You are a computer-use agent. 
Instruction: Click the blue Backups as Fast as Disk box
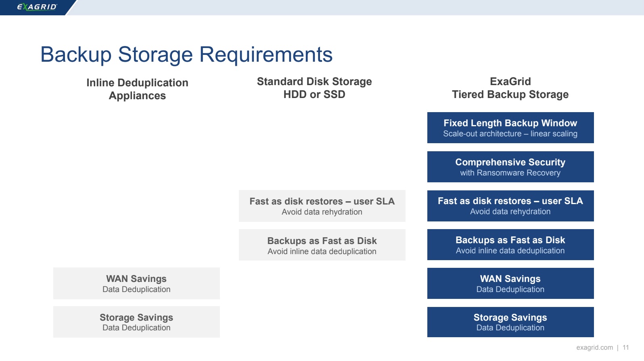(x=510, y=244)
